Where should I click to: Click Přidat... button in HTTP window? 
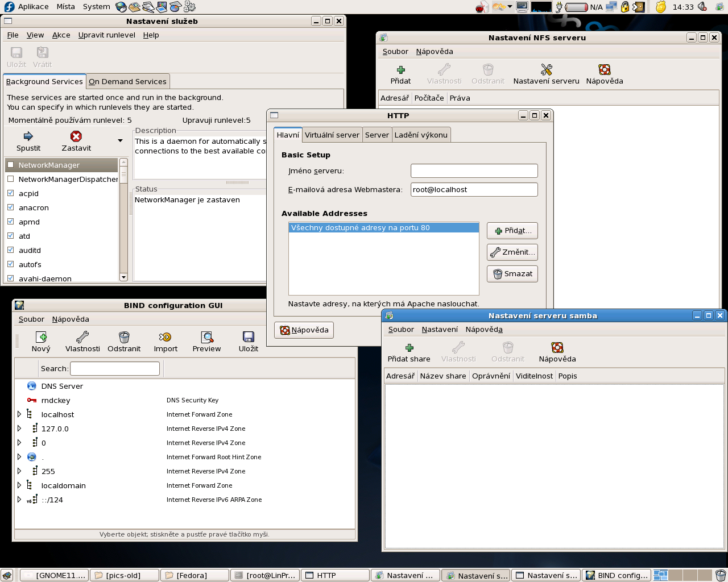[512, 231]
